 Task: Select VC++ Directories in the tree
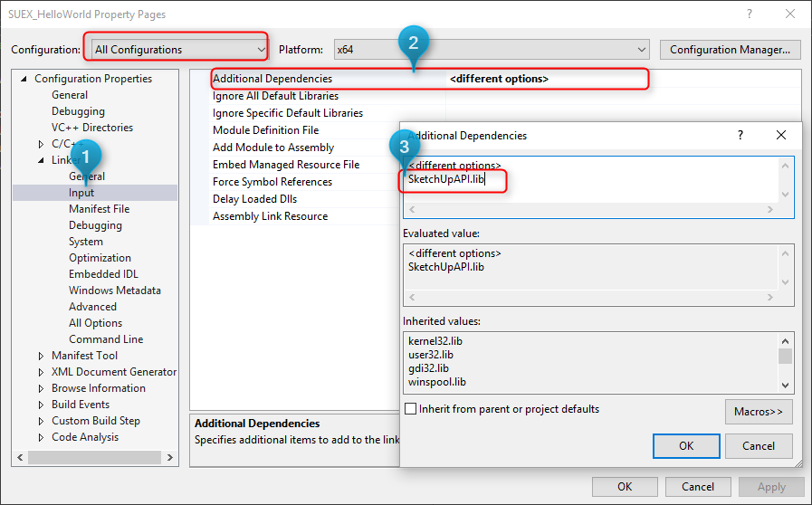coord(91,128)
